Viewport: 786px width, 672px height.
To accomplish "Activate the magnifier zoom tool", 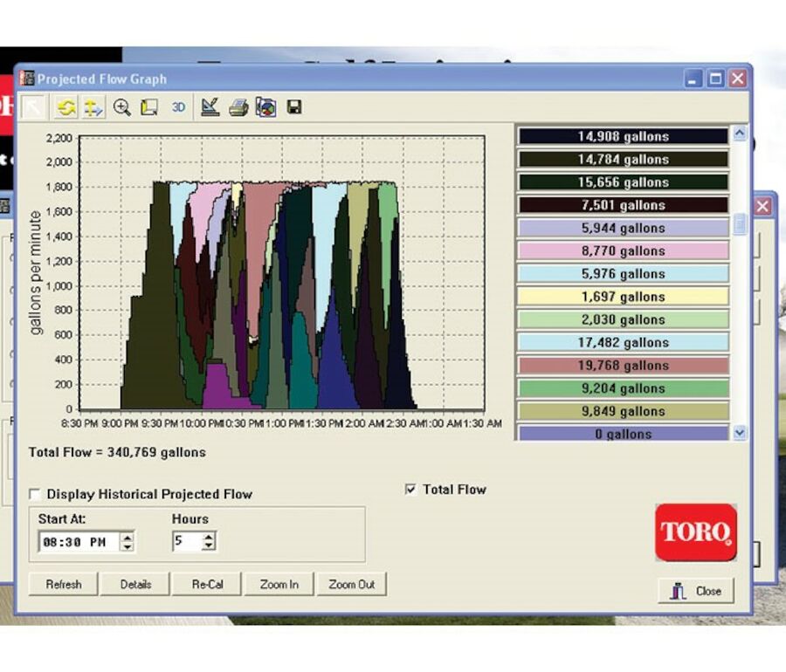I will point(122,106).
